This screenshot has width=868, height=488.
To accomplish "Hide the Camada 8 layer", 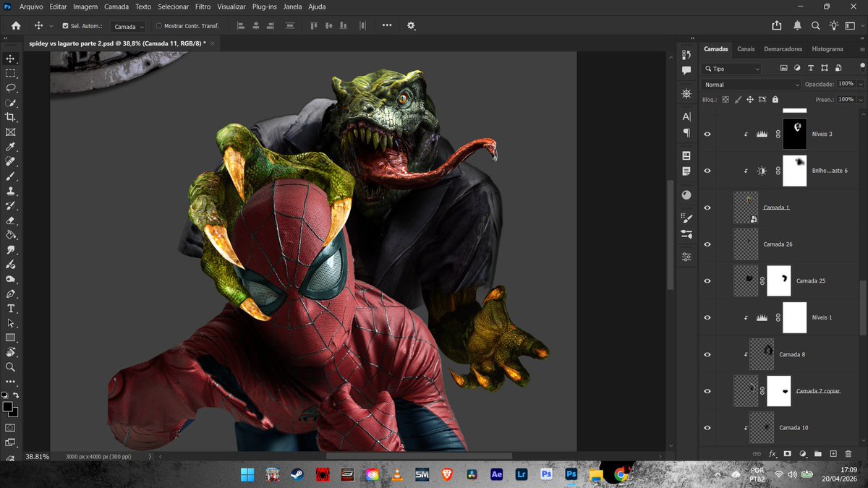I will tap(707, 354).
